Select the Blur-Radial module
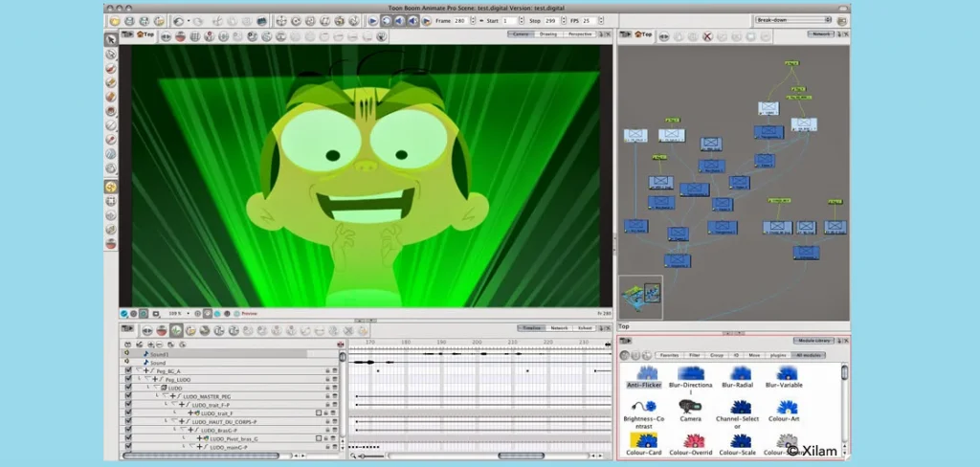Viewport: 980px width, 467px height. point(738,378)
